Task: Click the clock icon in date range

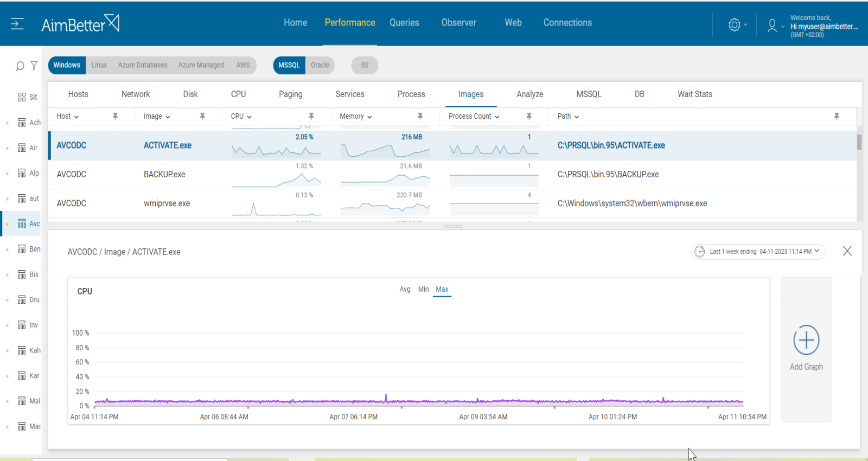Action: (700, 252)
